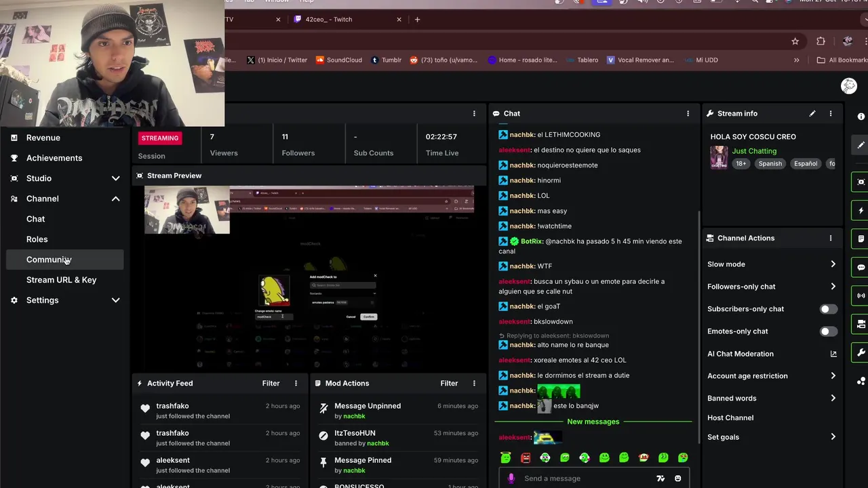The height and width of the screenshot is (488, 868).
Task: Toggle Subscribers-only chat switch
Action: click(x=828, y=309)
